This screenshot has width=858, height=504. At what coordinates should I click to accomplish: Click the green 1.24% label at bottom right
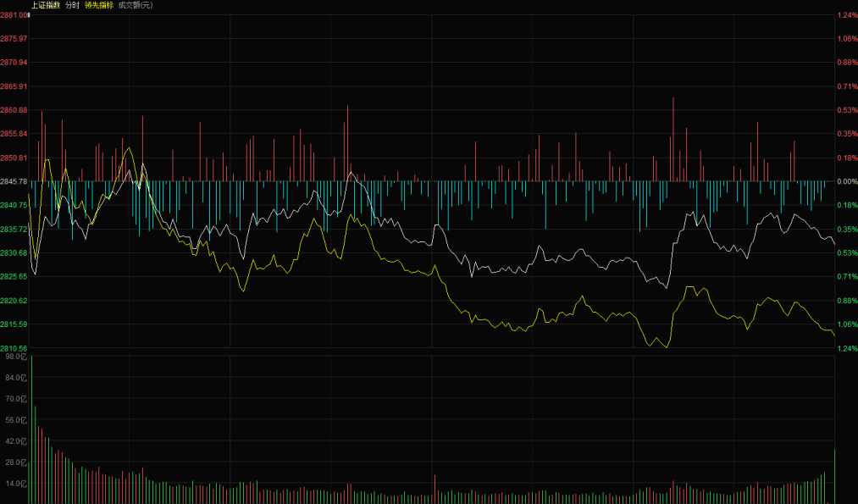click(847, 348)
